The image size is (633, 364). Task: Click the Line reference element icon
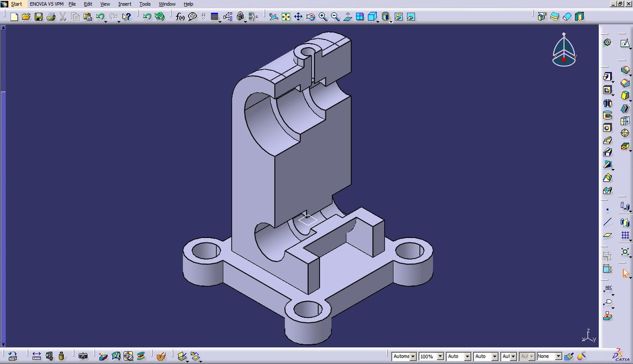click(x=607, y=222)
